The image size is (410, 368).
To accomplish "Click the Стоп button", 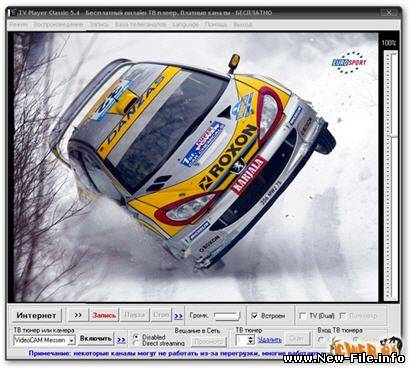I will [x=161, y=315].
